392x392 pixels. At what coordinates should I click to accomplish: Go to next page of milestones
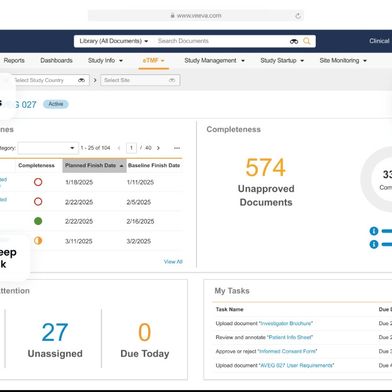[x=158, y=148]
